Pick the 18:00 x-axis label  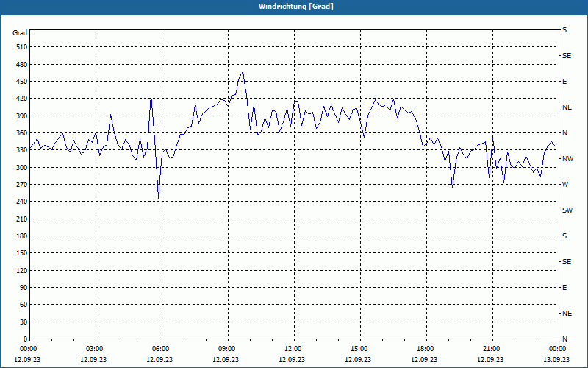(x=426, y=349)
